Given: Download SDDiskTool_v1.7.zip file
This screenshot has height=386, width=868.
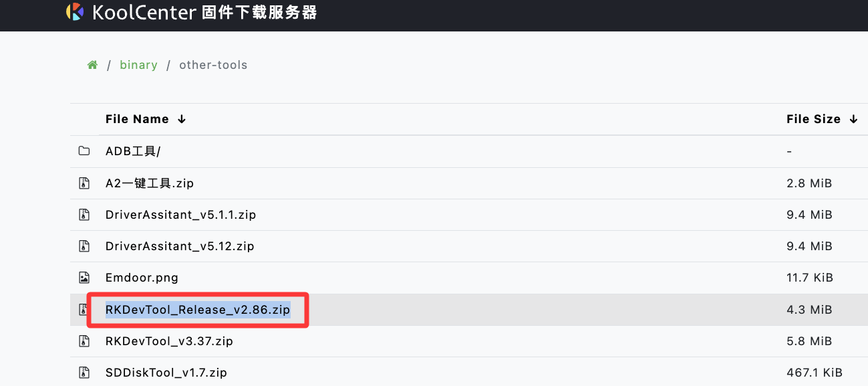Looking at the screenshot, I should (x=166, y=373).
